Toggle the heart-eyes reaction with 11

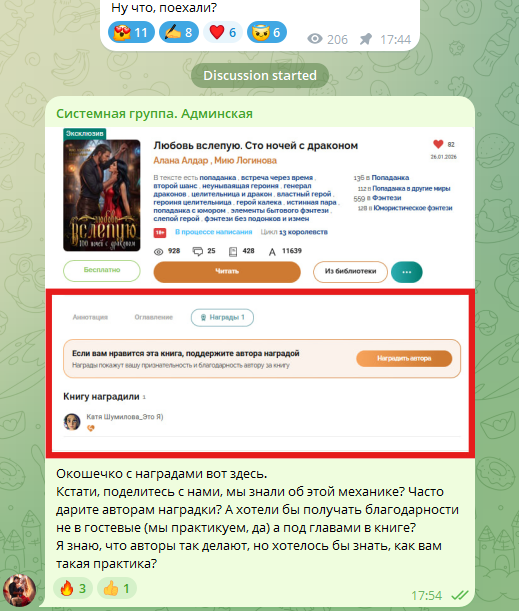point(131,32)
